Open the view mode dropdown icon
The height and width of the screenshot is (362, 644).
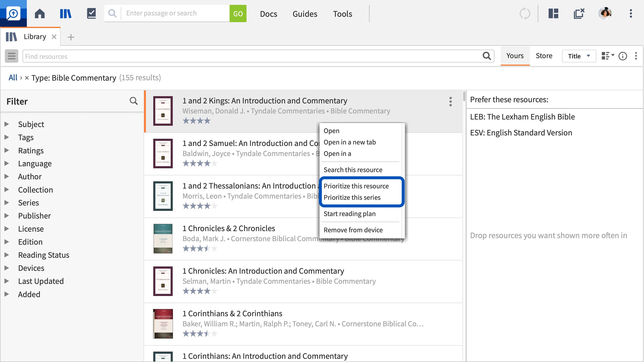(608, 56)
